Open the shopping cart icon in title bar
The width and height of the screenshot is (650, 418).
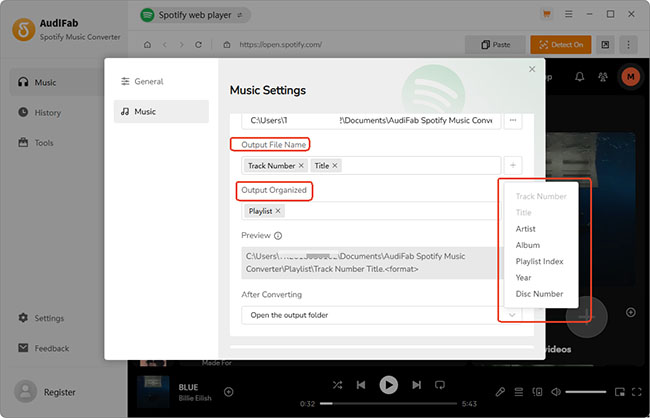point(547,14)
